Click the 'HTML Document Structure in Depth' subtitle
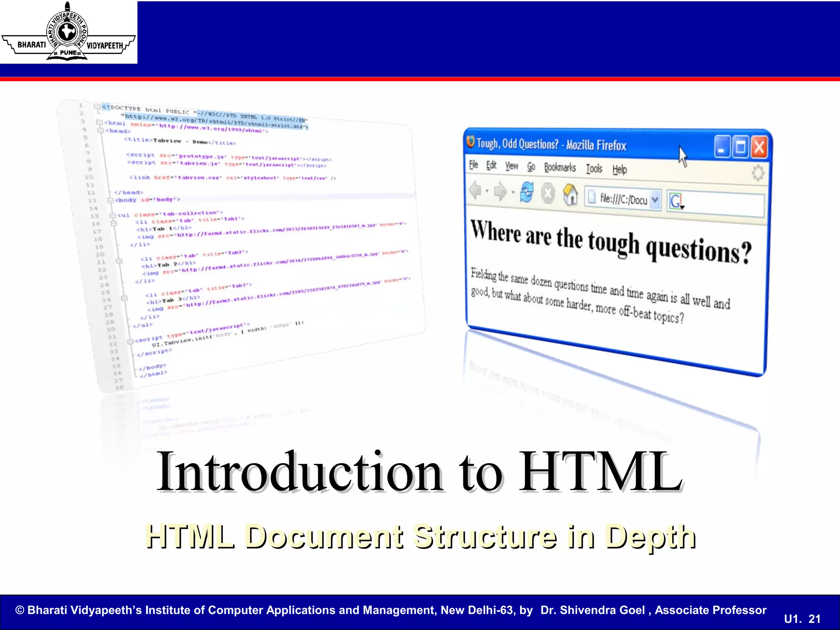Image resolution: width=840 pixels, height=630 pixels. pyautogui.click(x=421, y=536)
